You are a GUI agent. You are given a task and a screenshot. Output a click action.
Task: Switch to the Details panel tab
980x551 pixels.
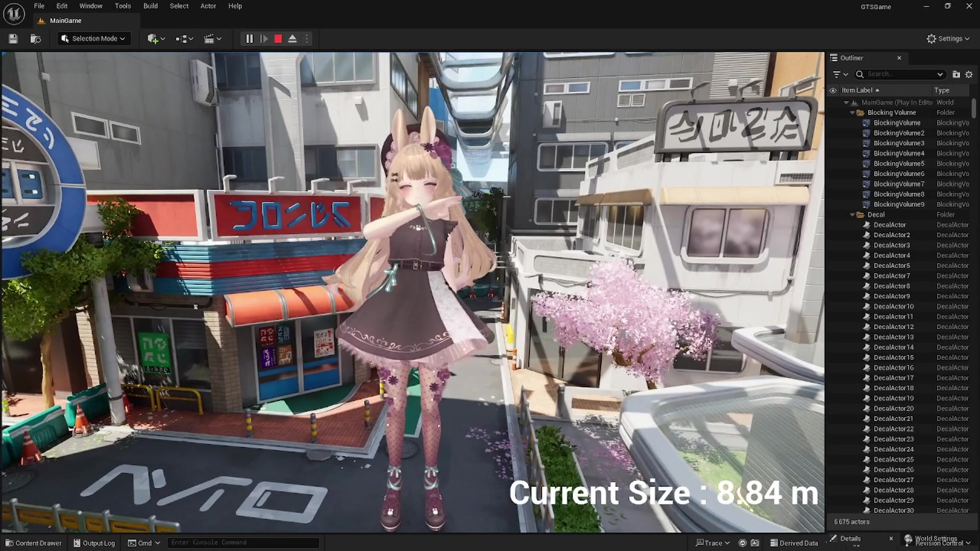click(850, 539)
